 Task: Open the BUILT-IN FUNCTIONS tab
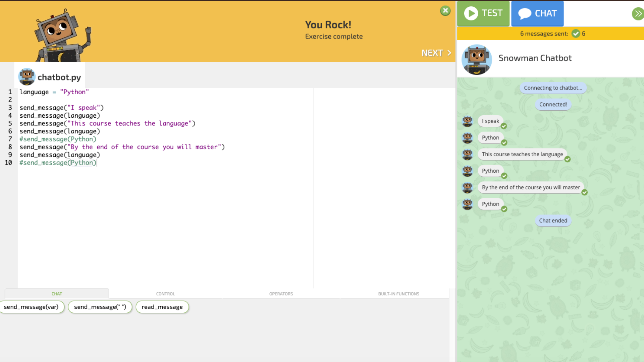[x=398, y=294]
